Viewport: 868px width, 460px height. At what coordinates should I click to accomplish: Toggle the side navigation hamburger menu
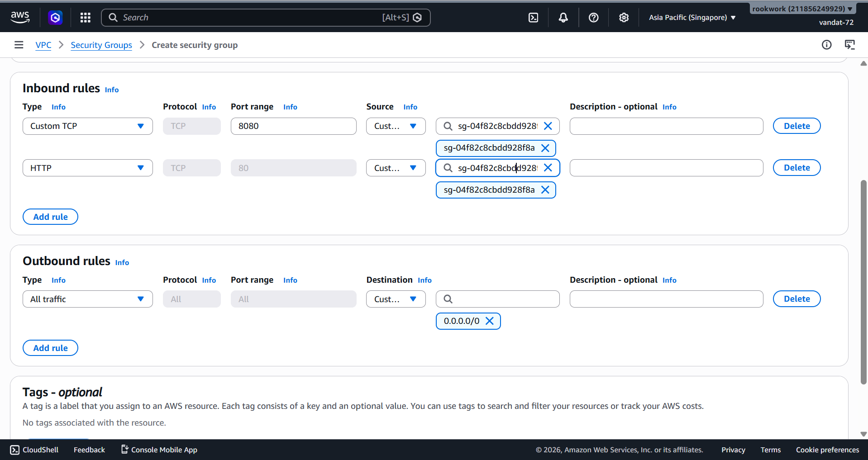click(19, 45)
